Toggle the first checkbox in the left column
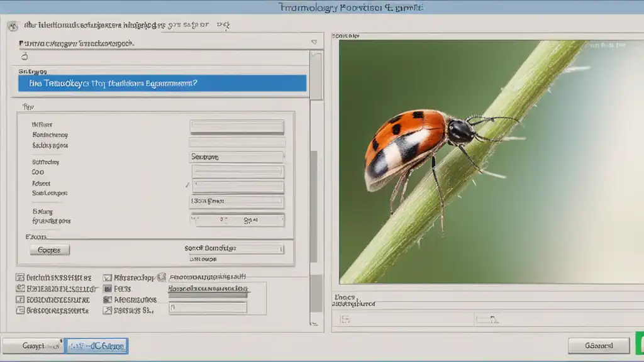The image size is (644, 362). tap(20, 277)
